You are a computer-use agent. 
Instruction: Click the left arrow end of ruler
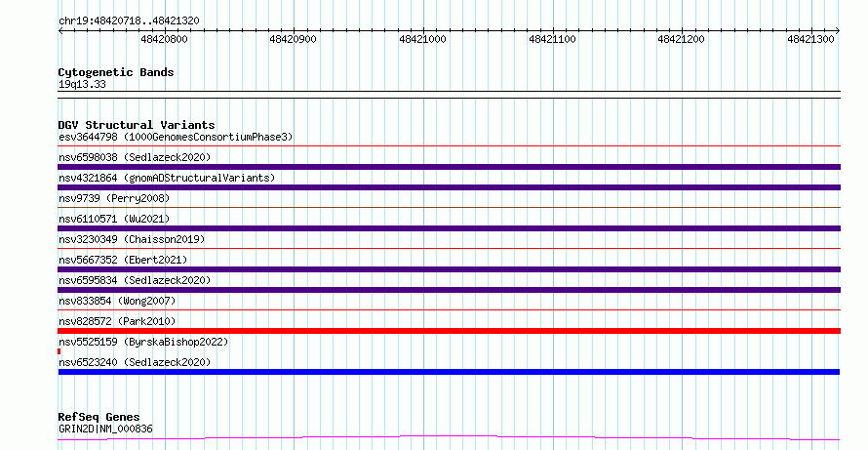pyautogui.click(x=60, y=30)
